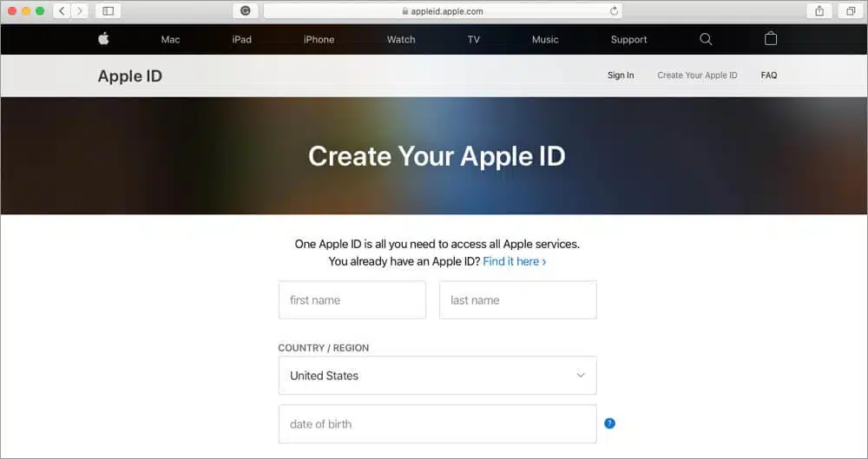Expand the United States country dropdown
This screenshot has width=868, height=459.
click(x=437, y=376)
